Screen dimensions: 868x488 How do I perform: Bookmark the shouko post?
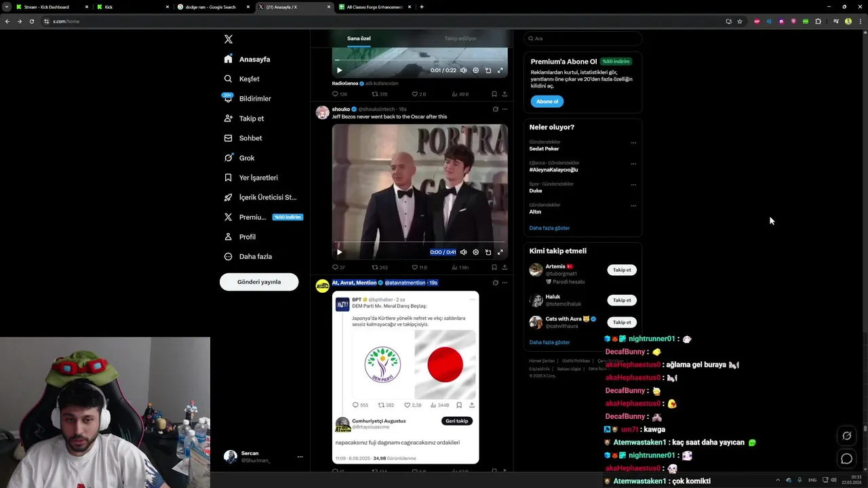coord(494,267)
